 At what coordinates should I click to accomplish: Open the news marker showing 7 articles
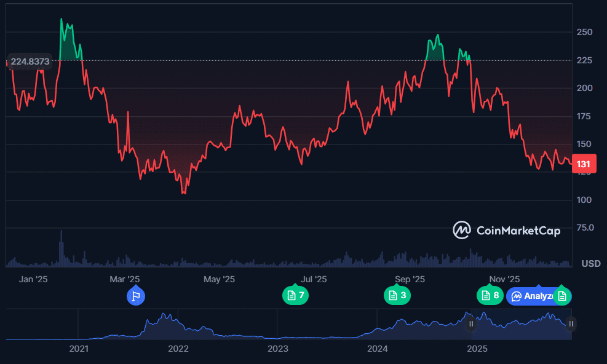click(295, 296)
